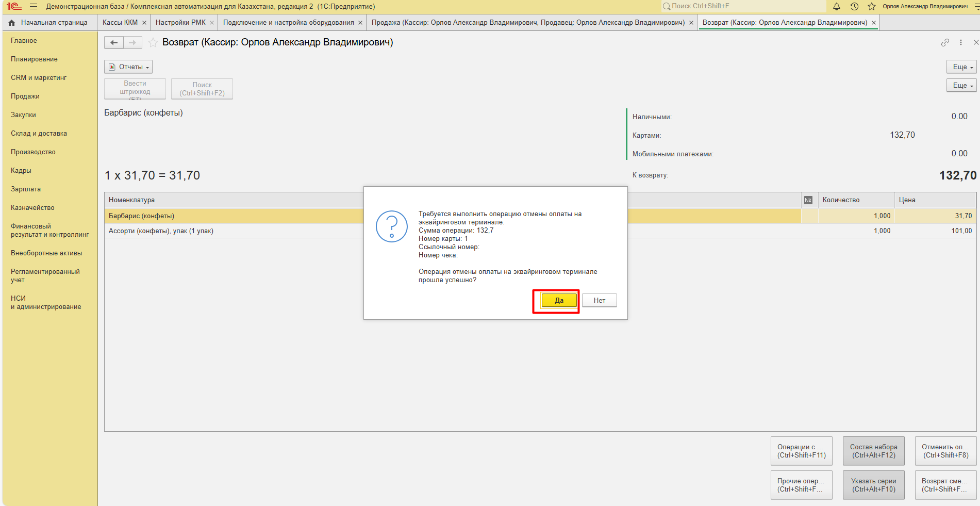Expand the upper Еще dropdown
Screen dimensions: 980x506
(x=961, y=67)
